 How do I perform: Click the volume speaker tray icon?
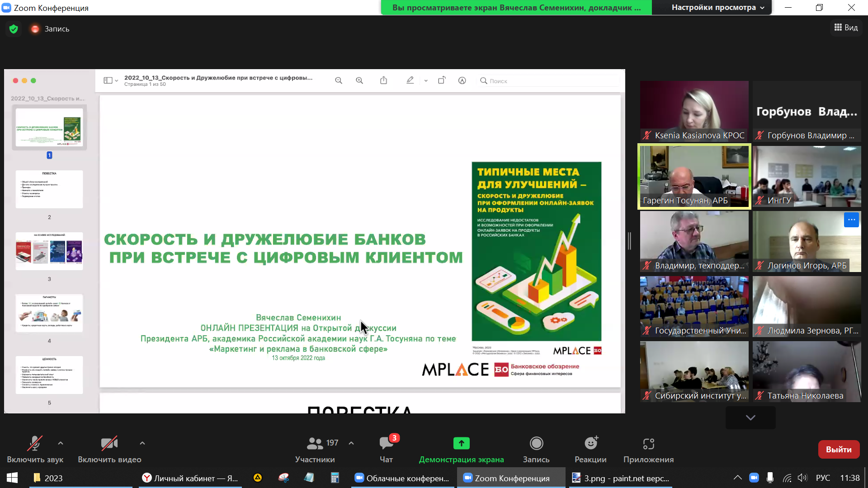[802, 478]
